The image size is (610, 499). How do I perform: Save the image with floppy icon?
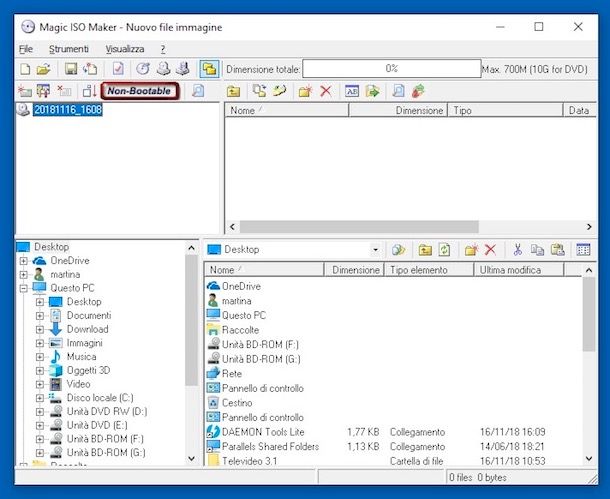tap(71, 69)
